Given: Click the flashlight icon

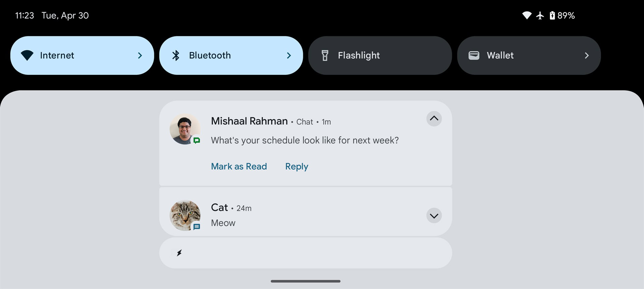Looking at the screenshot, I should pyautogui.click(x=325, y=55).
